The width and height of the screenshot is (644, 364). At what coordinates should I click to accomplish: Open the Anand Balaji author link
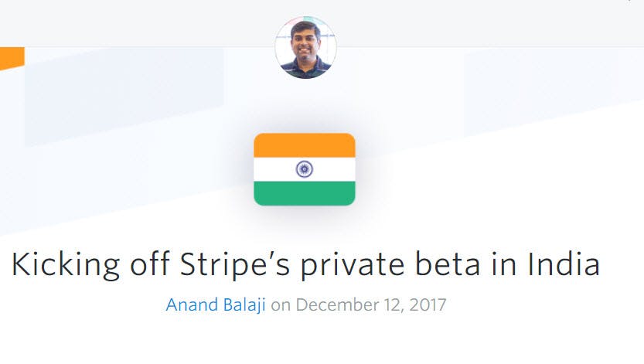click(x=216, y=304)
